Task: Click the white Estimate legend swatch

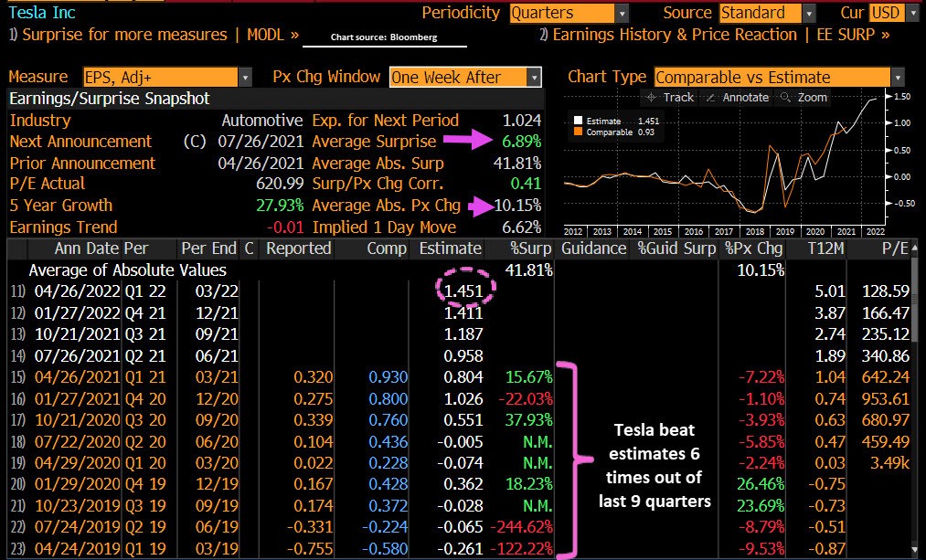Action: click(x=578, y=120)
